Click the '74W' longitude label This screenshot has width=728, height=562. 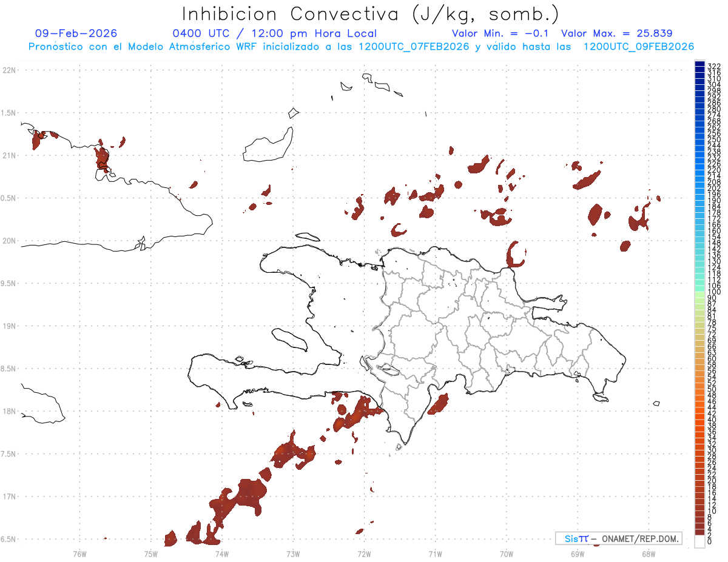click(x=221, y=554)
